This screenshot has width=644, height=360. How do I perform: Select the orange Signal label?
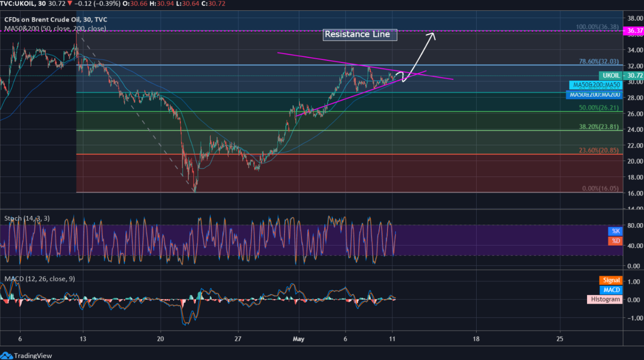coord(611,280)
